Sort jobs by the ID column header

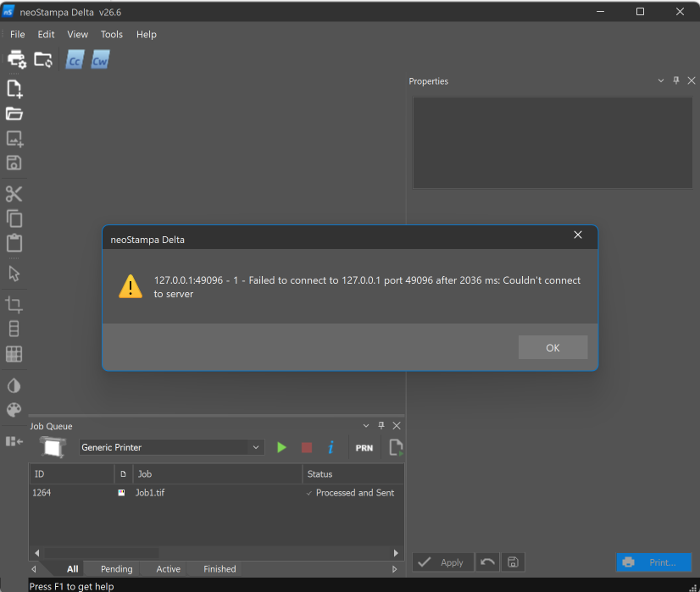point(72,473)
